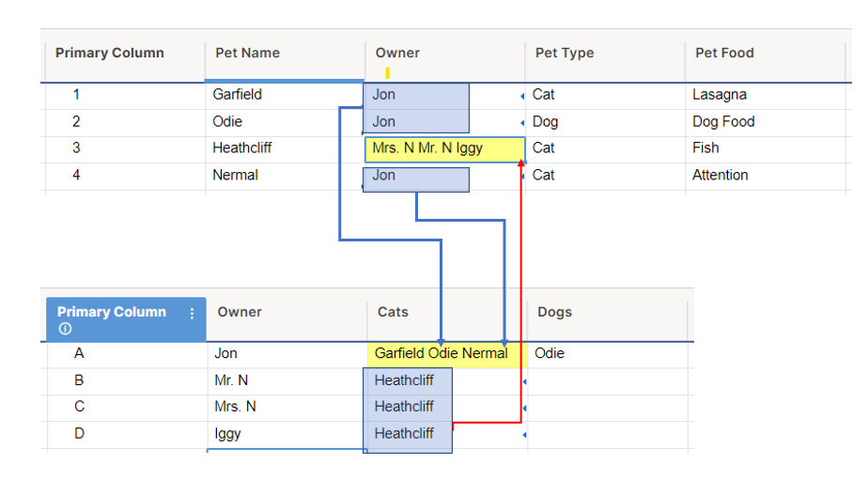Select the Pet Type column header

(605, 54)
